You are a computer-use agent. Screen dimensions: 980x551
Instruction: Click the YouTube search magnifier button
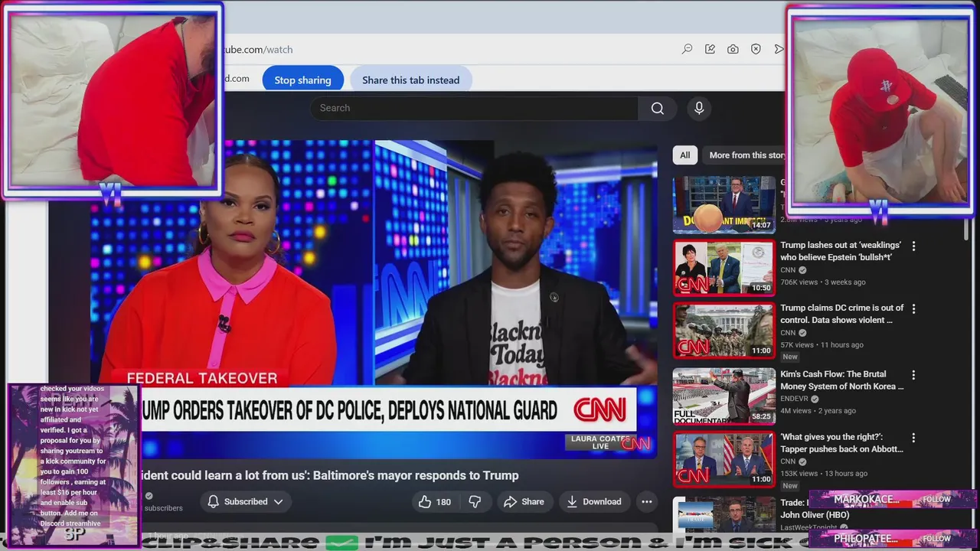(x=657, y=108)
